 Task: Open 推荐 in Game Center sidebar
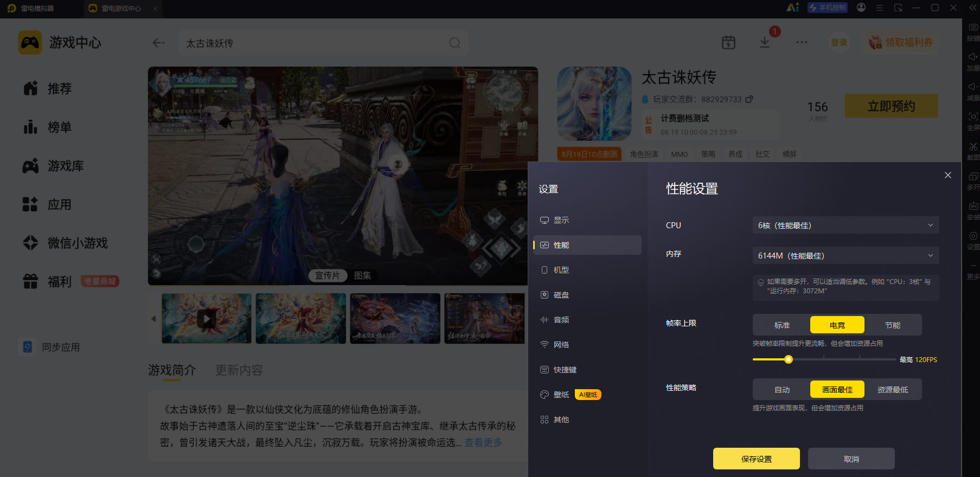click(x=47, y=88)
